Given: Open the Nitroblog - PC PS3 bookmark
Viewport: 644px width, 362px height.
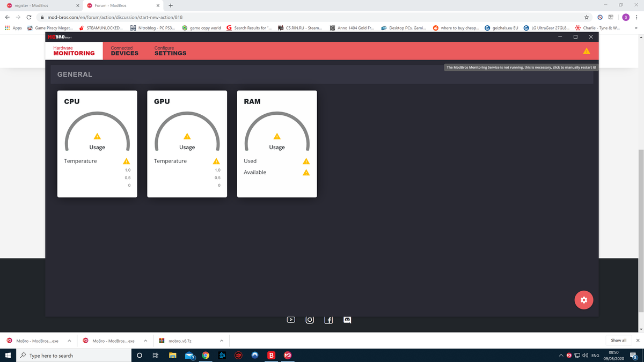Looking at the screenshot, I should point(152,28).
